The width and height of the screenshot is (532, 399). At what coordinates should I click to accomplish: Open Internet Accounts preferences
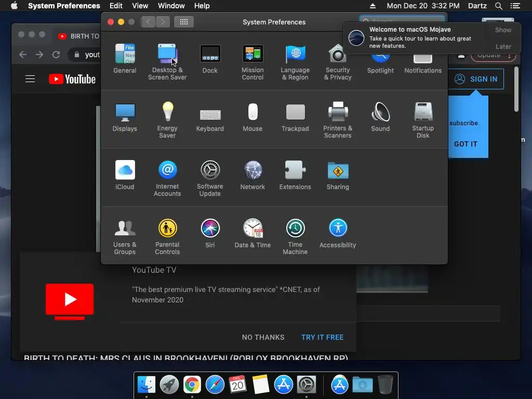(x=167, y=178)
